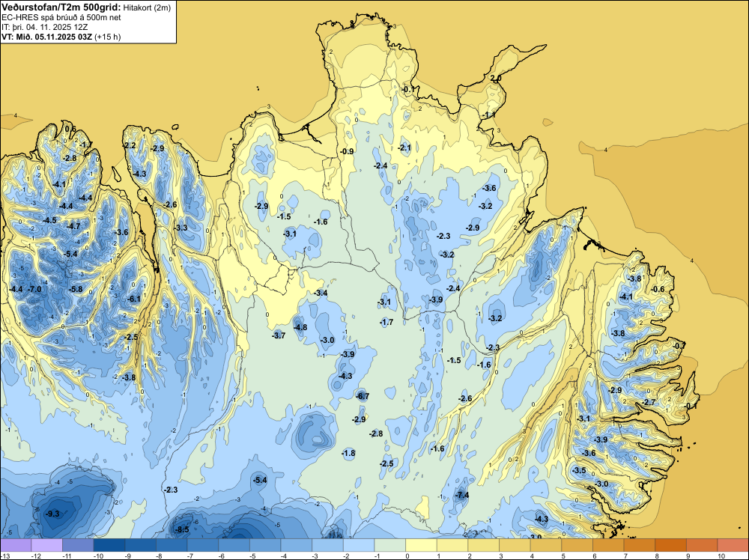Viewport: 749px width, 560px height.
Task: Click the legend scale label '10'
Action: 721,556
